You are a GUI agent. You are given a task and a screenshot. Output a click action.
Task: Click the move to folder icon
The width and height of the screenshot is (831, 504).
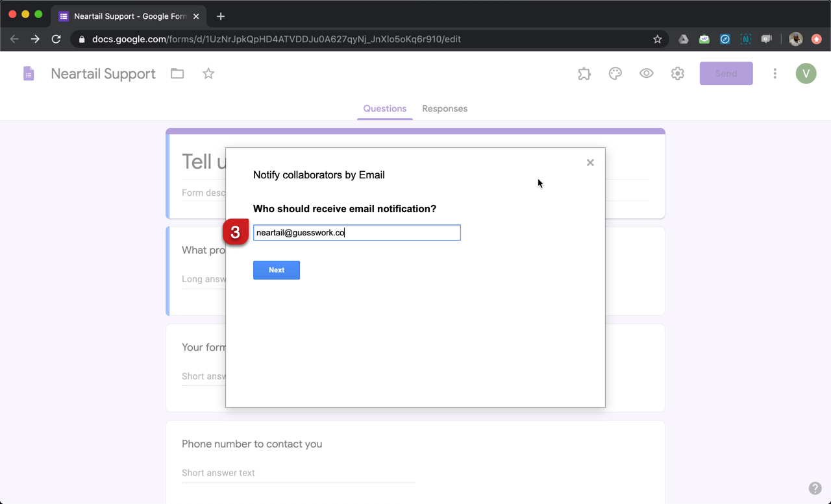(177, 74)
